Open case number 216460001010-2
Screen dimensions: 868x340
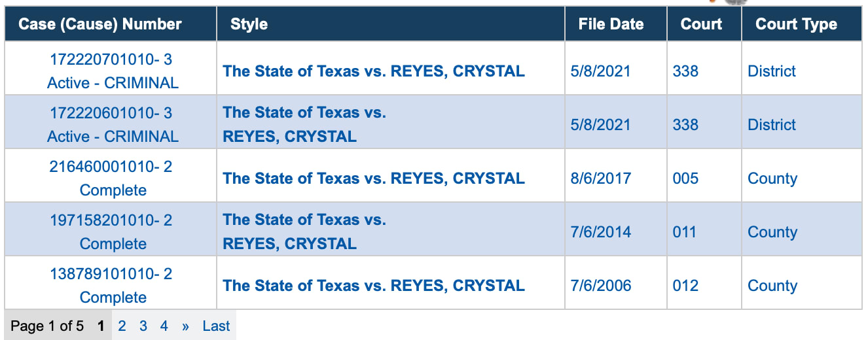[111, 167]
